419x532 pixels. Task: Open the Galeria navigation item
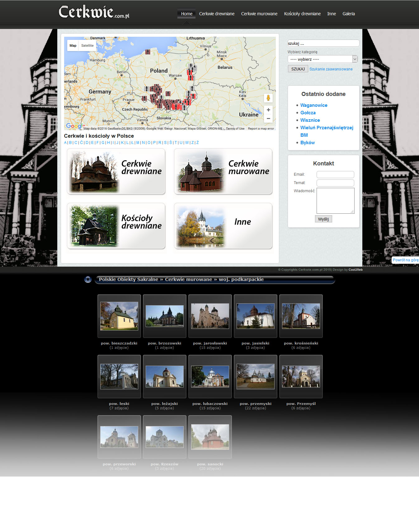349,14
